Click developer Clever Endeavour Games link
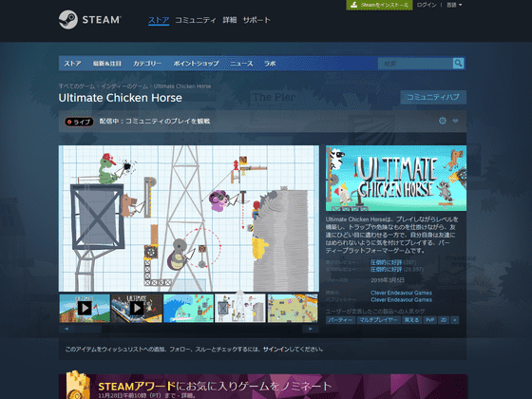532x399 pixels. click(401, 293)
